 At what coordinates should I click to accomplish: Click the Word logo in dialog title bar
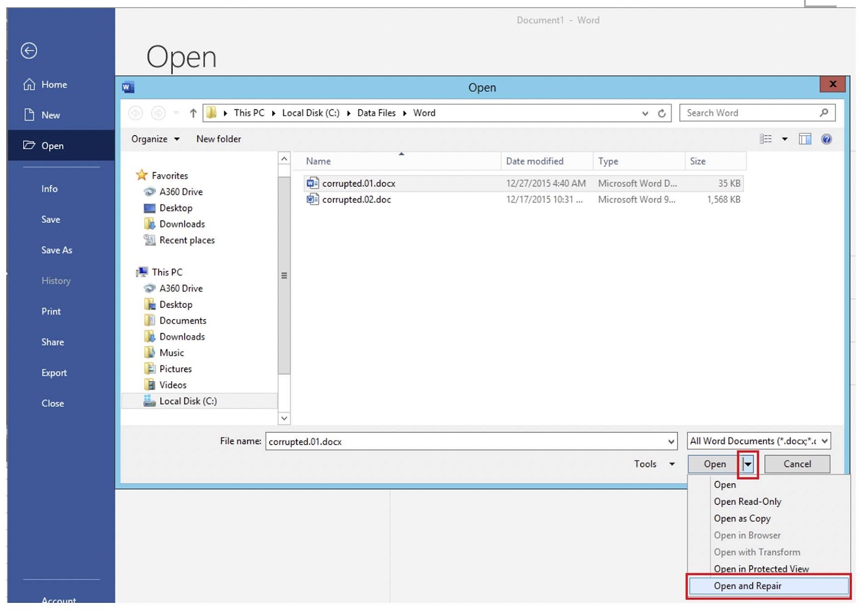(x=128, y=87)
